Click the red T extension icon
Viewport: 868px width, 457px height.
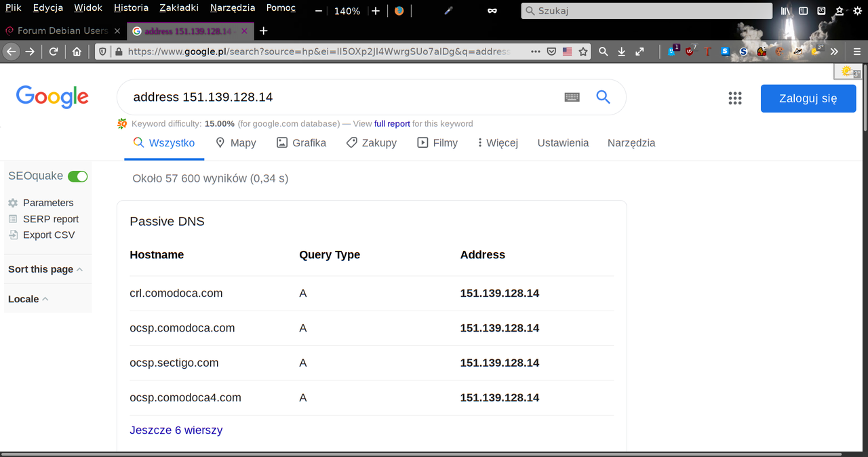tap(708, 52)
